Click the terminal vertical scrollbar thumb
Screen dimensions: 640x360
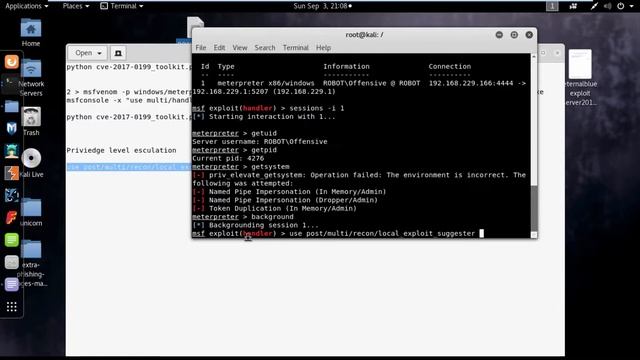[533, 208]
